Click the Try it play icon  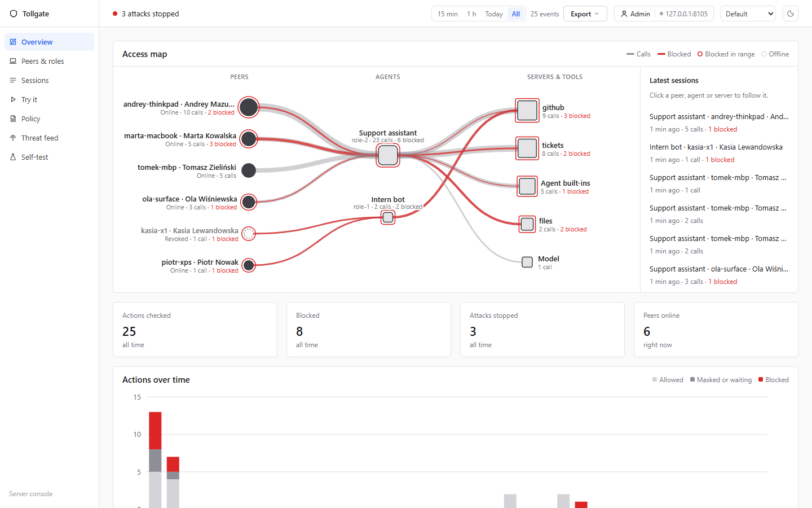pyautogui.click(x=13, y=99)
